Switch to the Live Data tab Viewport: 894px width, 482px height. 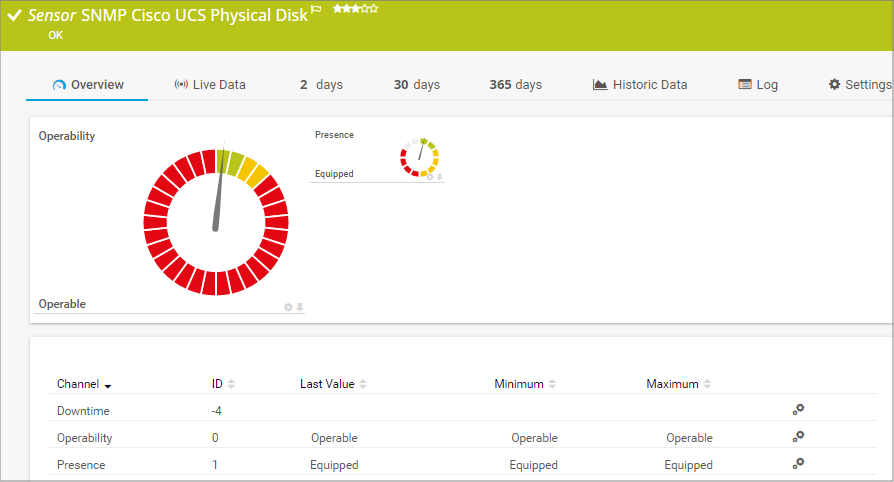pos(209,85)
